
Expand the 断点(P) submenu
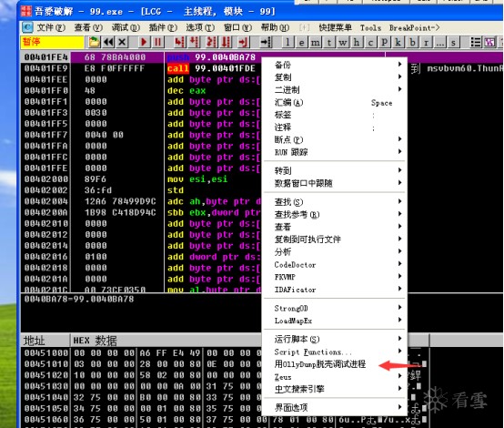(334, 139)
